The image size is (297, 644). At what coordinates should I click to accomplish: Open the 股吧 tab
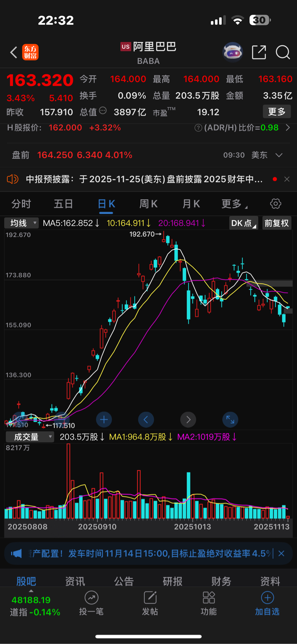(x=26, y=581)
